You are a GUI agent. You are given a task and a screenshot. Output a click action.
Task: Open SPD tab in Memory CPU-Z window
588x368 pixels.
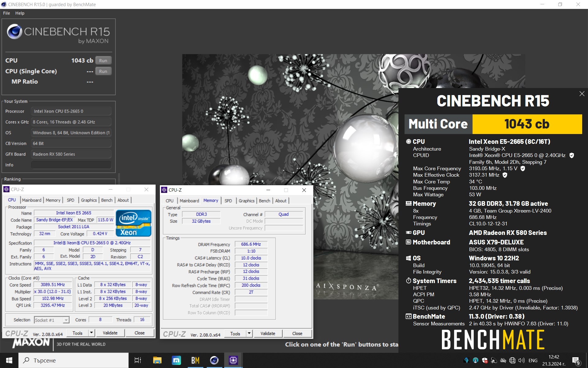point(228,201)
